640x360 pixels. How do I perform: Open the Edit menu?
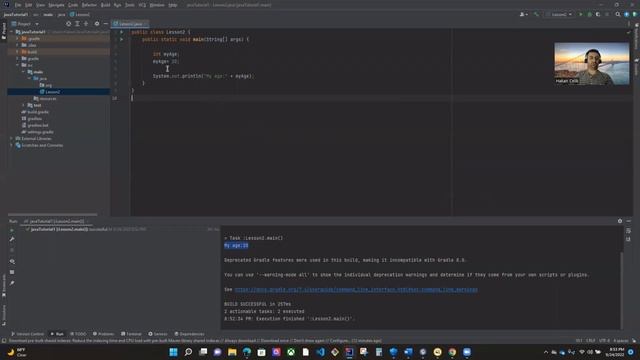pos(29,5)
